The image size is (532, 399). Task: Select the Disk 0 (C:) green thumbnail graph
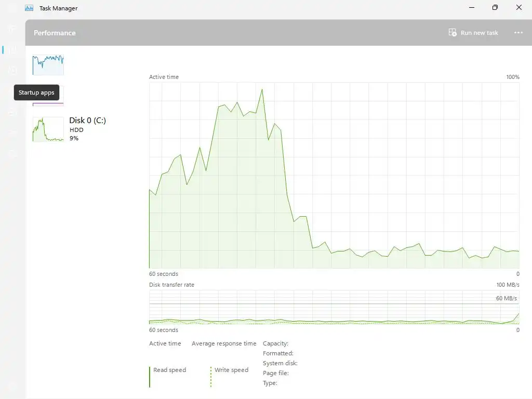(x=48, y=129)
